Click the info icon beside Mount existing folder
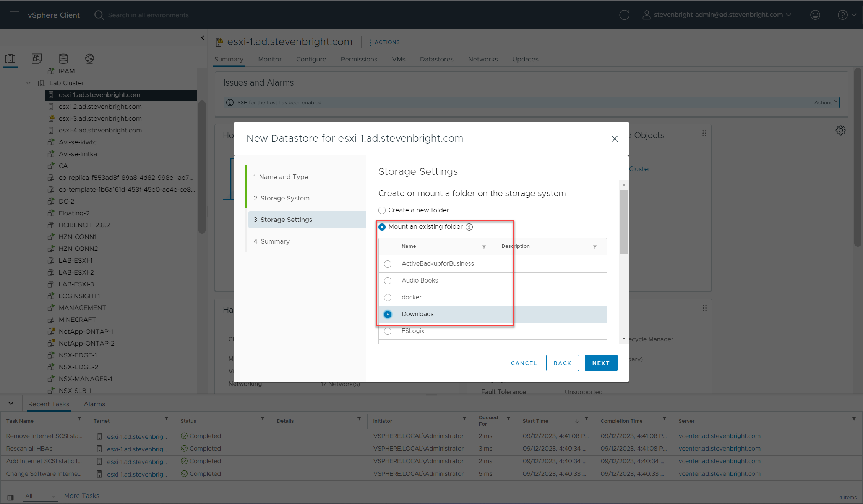Viewport: 863px width, 504px height. coord(469,227)
